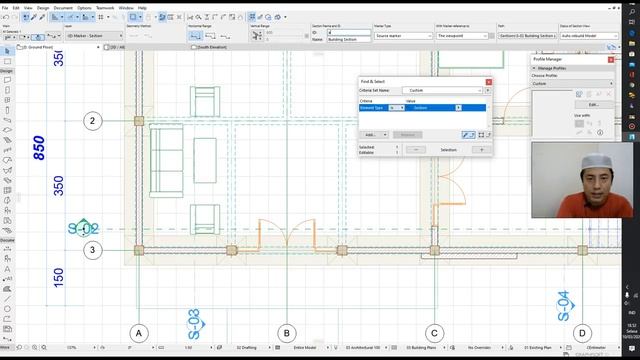
Task: Click the Building Section name field
Action: pyautogui.click(x=349, y=40)
